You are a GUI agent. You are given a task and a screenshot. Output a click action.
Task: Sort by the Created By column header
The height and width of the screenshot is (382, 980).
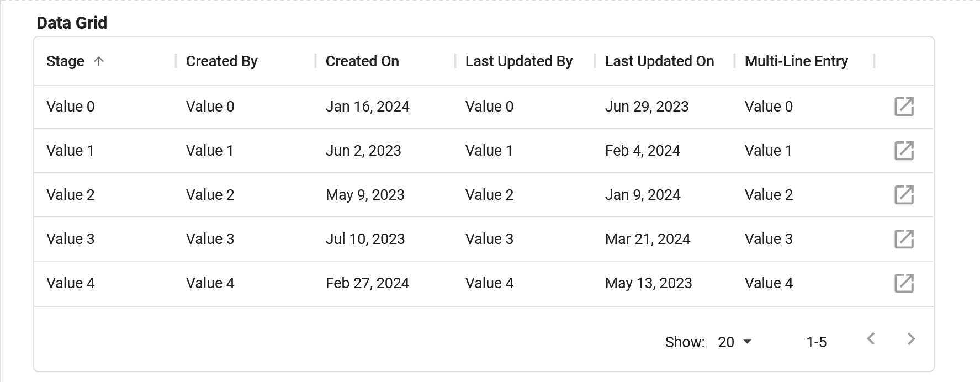click(221, 61)
